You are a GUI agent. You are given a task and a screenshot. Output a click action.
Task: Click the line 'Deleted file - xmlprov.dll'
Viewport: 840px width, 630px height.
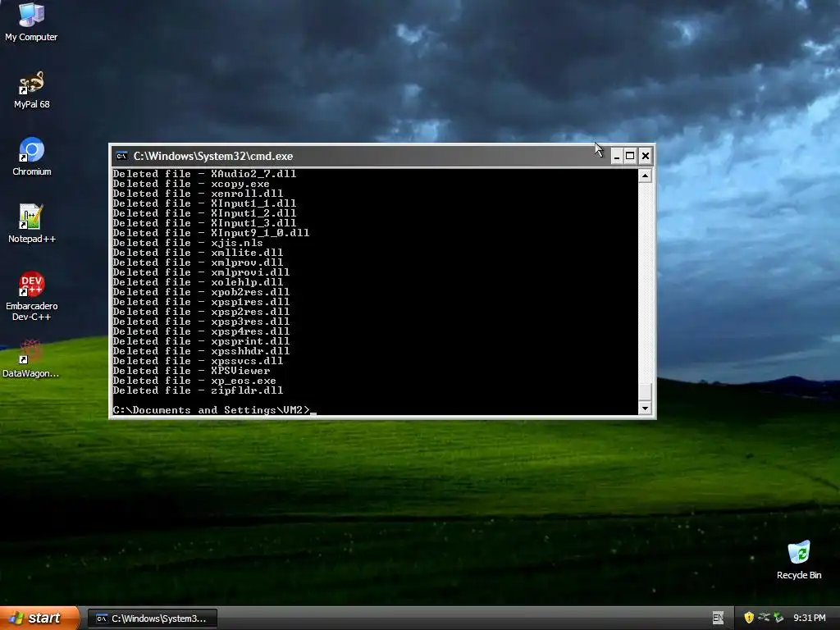tap(198, 262)
